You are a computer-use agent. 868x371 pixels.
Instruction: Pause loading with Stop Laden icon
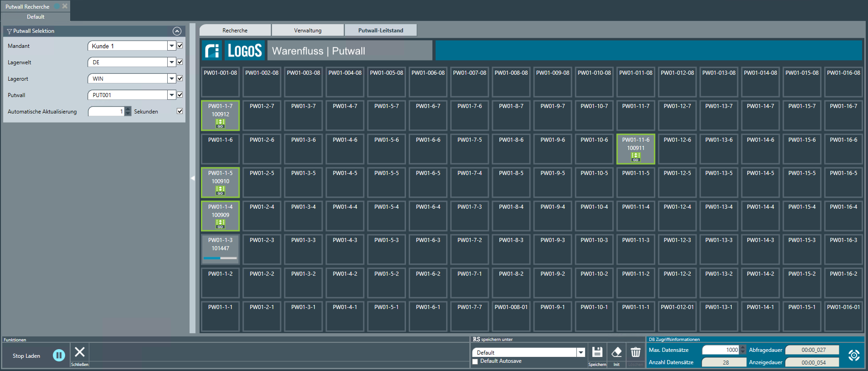tap(59, 355)
